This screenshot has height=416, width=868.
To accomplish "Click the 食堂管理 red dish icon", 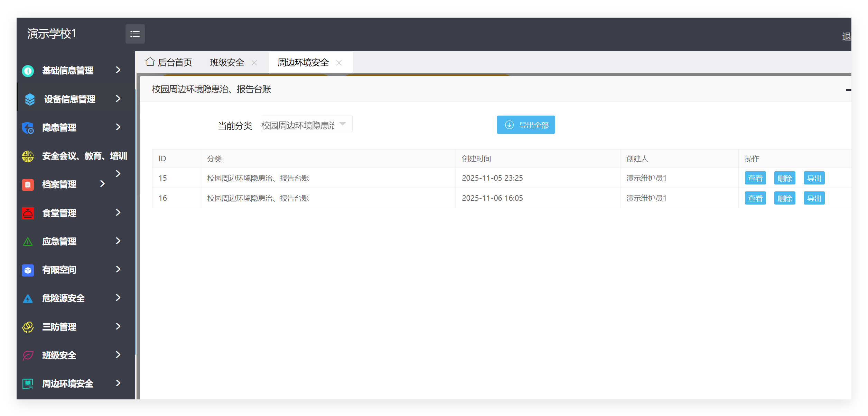I will (28, 213).
